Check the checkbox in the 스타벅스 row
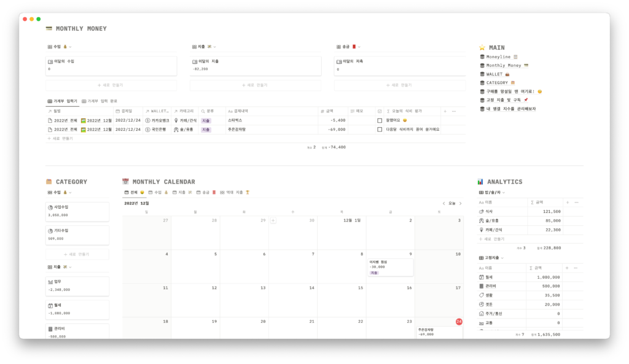 point(380,121)
